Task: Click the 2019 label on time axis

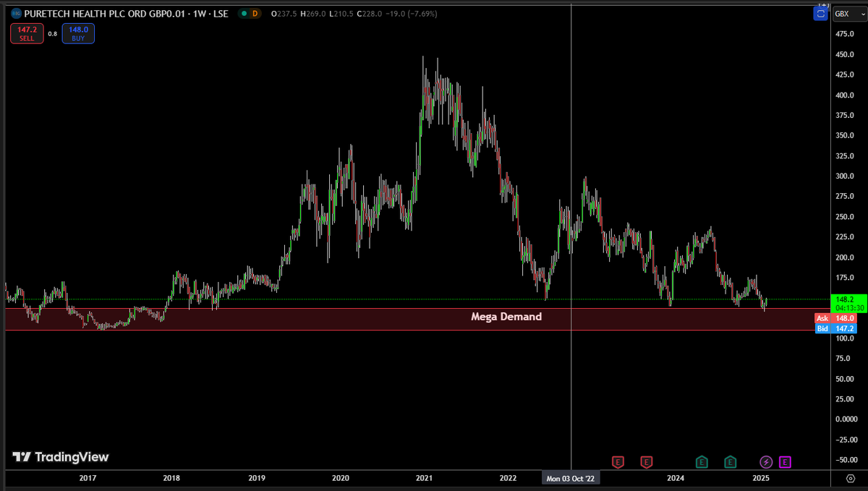Action: point(257,479)
